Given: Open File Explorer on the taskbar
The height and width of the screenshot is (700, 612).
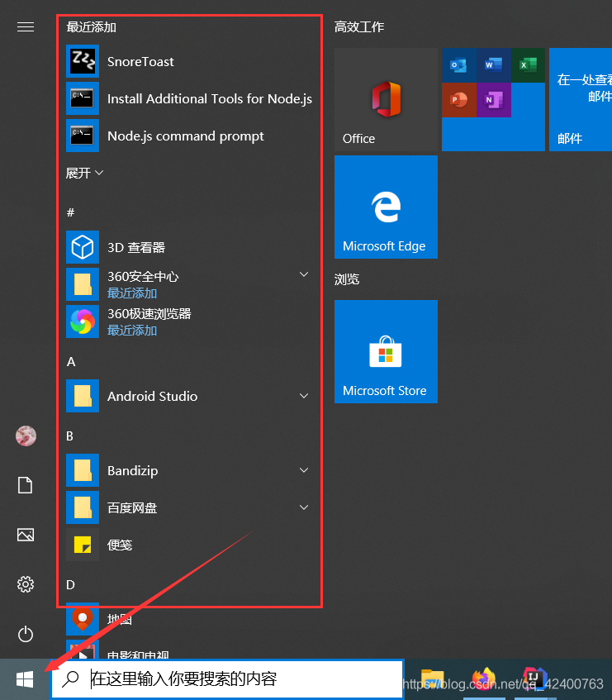Looking at the screenshot, I should 432,679.
